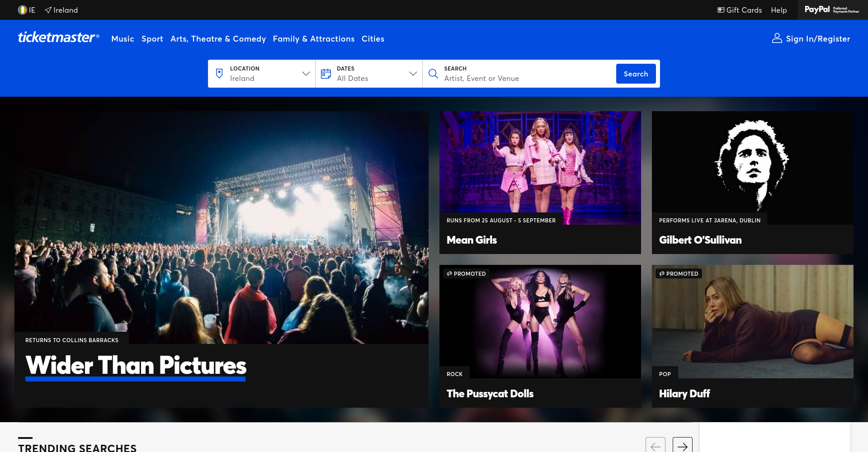Open the Mean Girls event title
Viewport: 868px width, 452px height.
point(472,240)
